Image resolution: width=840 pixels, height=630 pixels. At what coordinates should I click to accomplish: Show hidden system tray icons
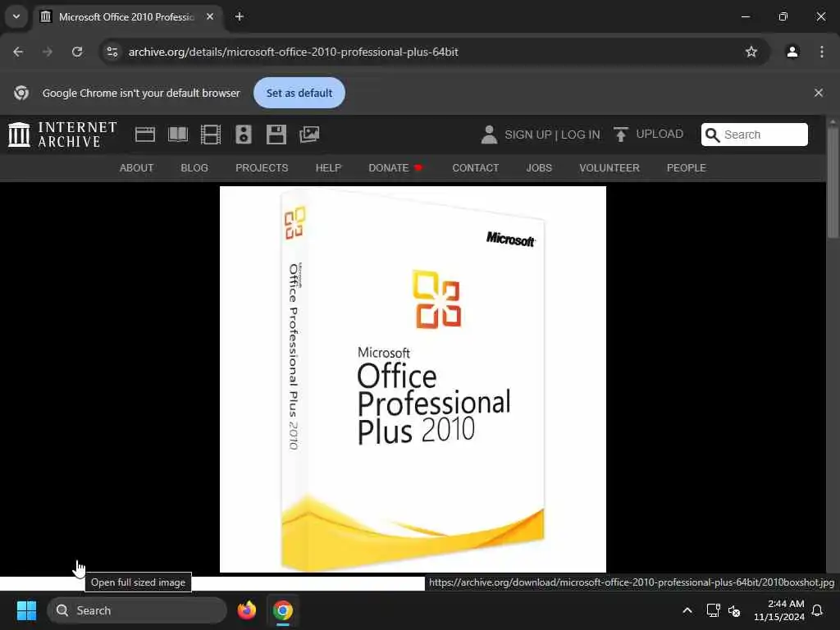[x=687, y=610]
